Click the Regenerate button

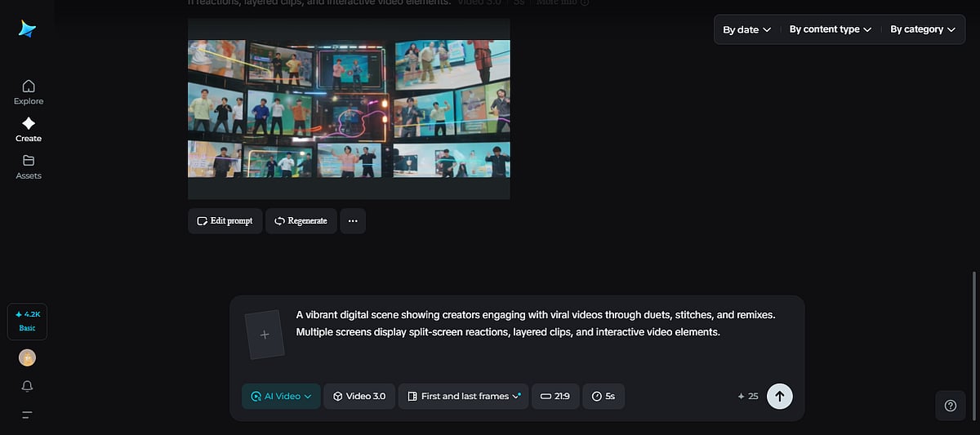(x=301, y=221)
